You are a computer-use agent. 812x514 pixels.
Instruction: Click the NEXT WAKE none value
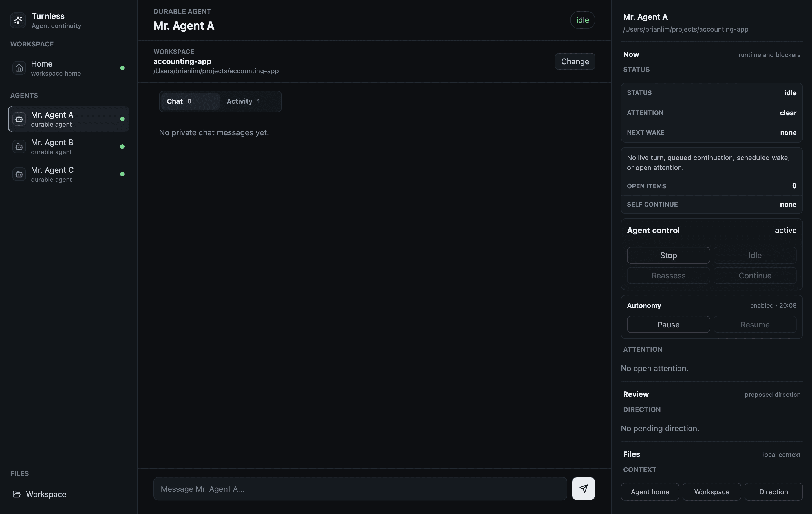(788, 132)
